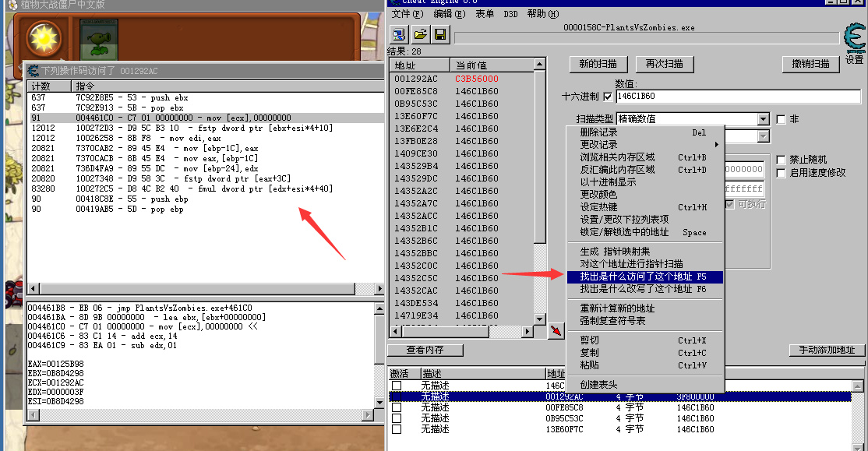This screenshot has height=451, width=868.
Task: Choose 以十进制显示 menu item
Action: pos(645,182)
